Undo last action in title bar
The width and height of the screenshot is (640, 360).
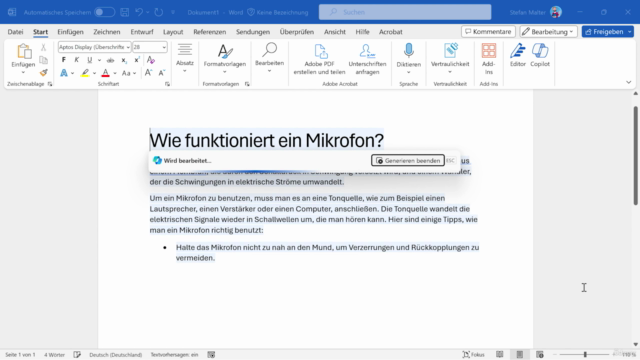pyautogui.click(x=139, y=12)
